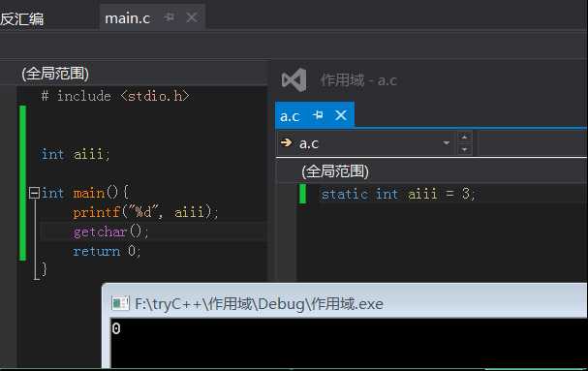Click the Visual Studio logo in 作用域 window

(294, 79)
